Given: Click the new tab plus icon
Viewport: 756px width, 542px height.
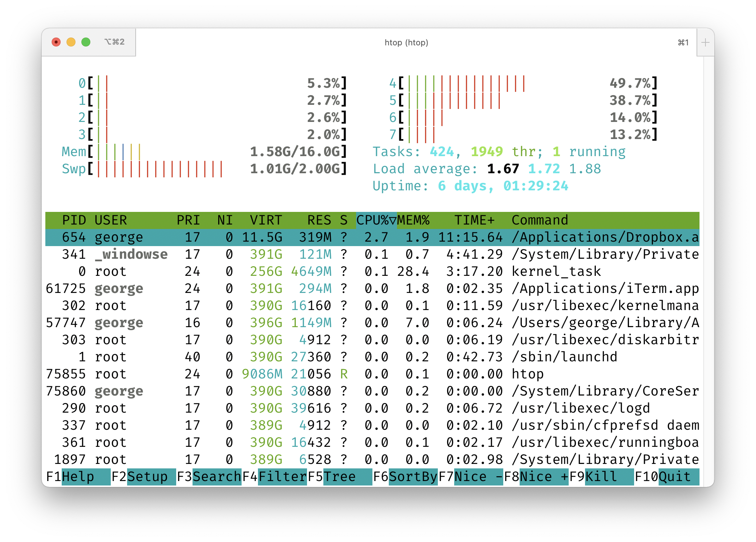Looking at the screenshot, I should [x=705, y=43].
